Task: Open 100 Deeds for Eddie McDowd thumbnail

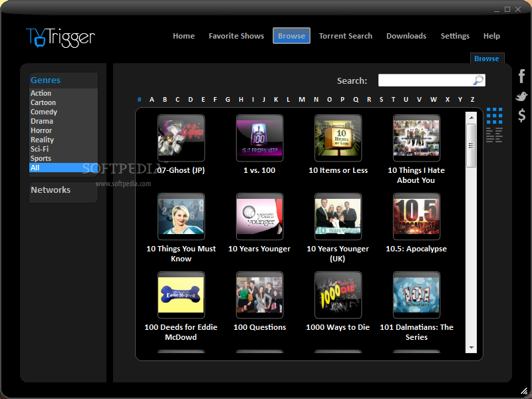Action: pos(181,295)
